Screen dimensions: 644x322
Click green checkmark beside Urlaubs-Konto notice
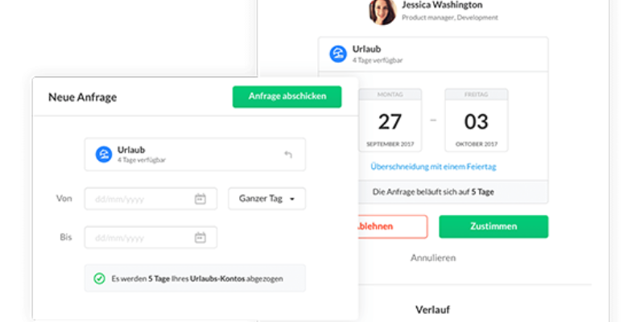99,279
